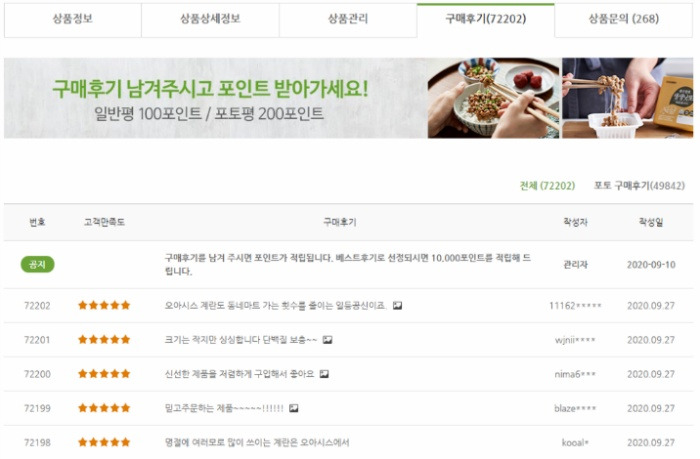Screen dimensions: 700x459
Task: Open photo icon on review 72199
Action: pyautogui.click(x=293, y=408)
